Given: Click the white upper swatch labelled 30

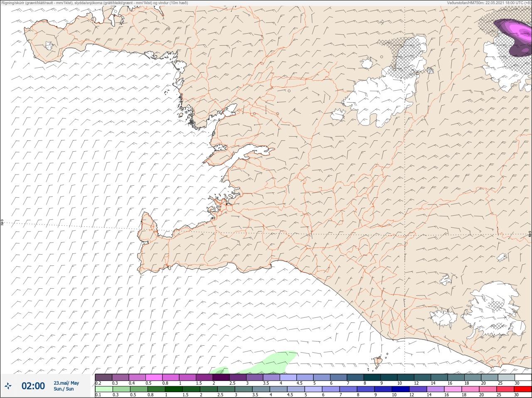Looking at the screenshot, I should pyautogui.click(x=523, y=377).
